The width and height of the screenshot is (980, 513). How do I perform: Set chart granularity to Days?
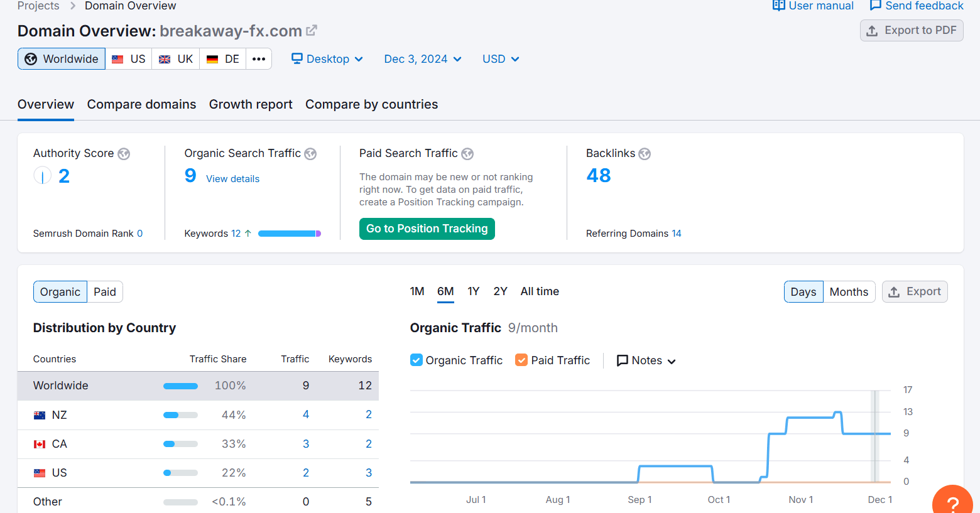pos(803,292)
